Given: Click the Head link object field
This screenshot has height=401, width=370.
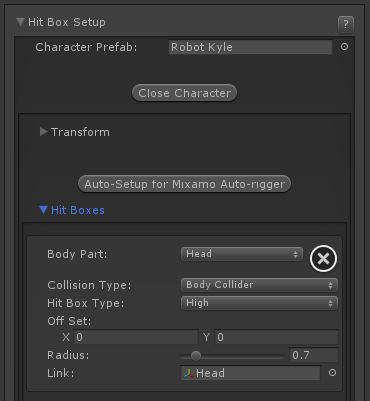Looking at the screenshot, I should tap(250, 373).
